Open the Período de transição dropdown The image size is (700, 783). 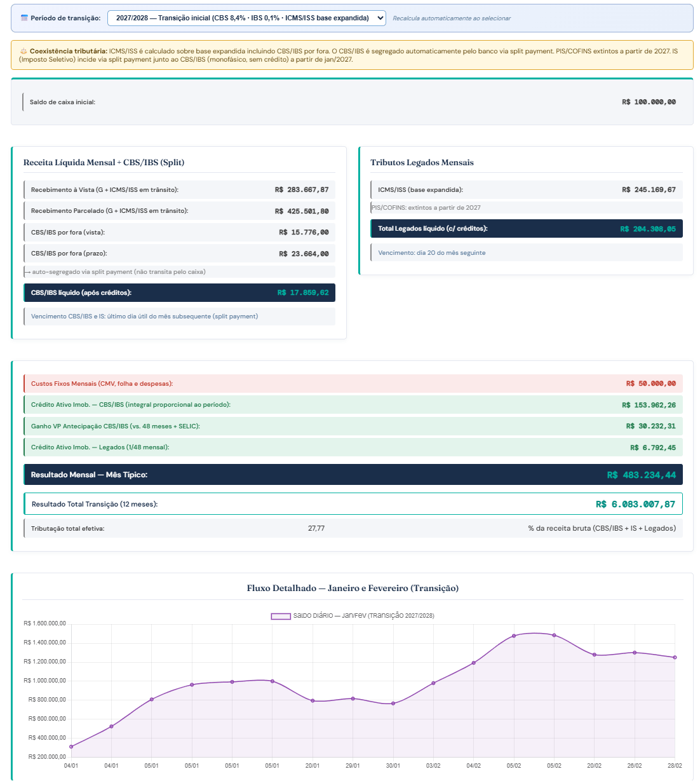[x=246, y=18]
